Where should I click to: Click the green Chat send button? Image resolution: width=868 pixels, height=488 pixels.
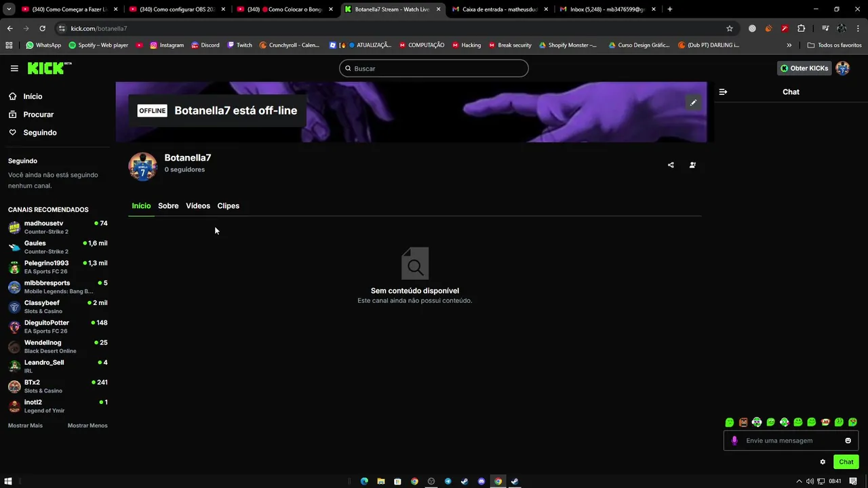846,462
